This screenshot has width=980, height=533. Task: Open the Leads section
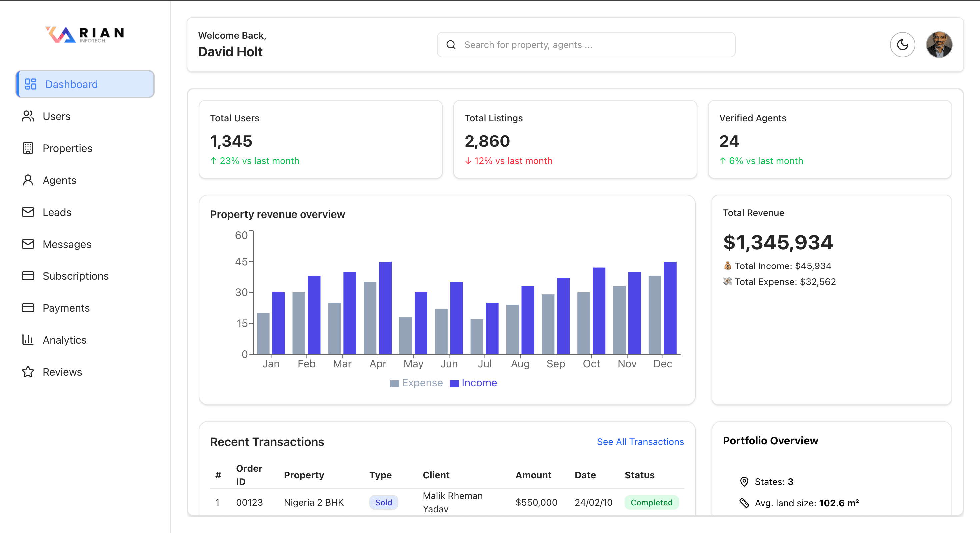[85, 212]
